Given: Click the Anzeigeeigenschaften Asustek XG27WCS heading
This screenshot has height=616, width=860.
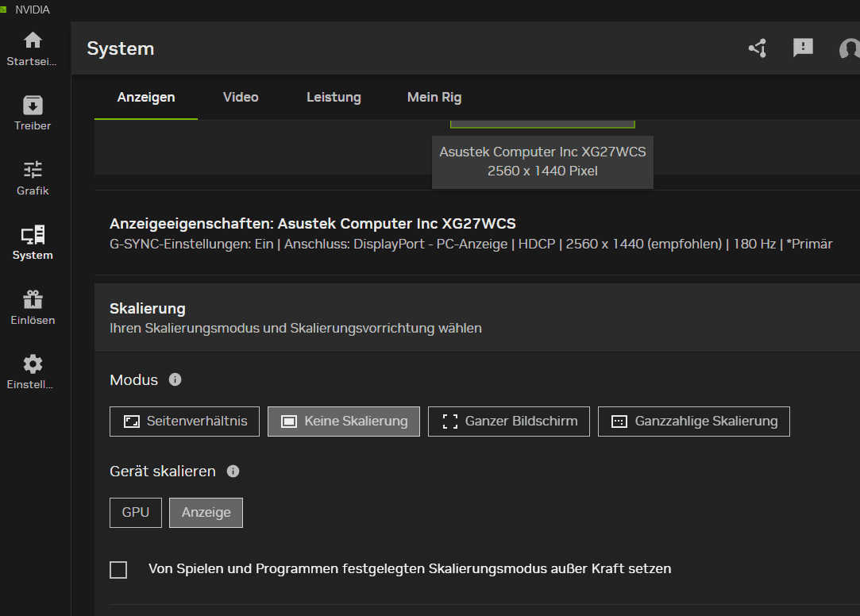Looking at the screenshot, I should [313, 224].
